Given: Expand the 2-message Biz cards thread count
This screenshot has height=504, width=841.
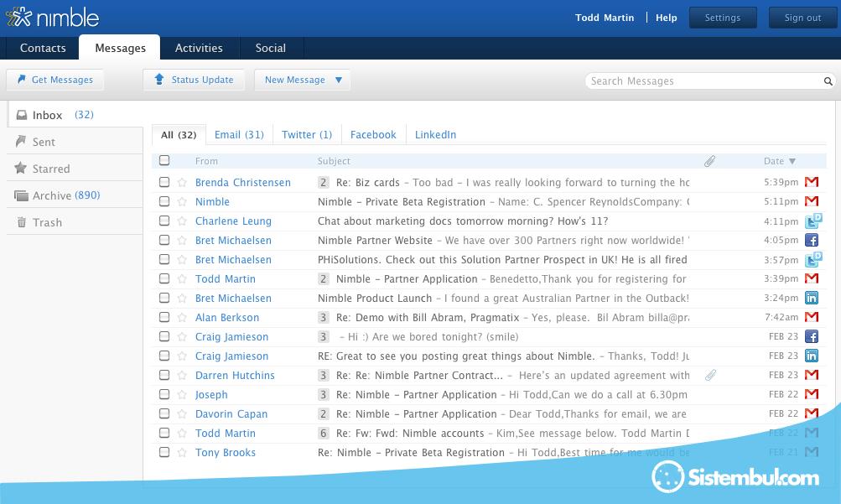Looking at the screenshot, I should point(323,182).
